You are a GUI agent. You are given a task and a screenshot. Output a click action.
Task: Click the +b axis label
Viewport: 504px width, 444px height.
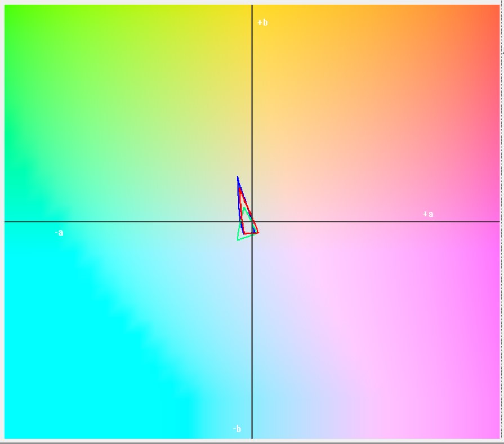pos(262,23)
